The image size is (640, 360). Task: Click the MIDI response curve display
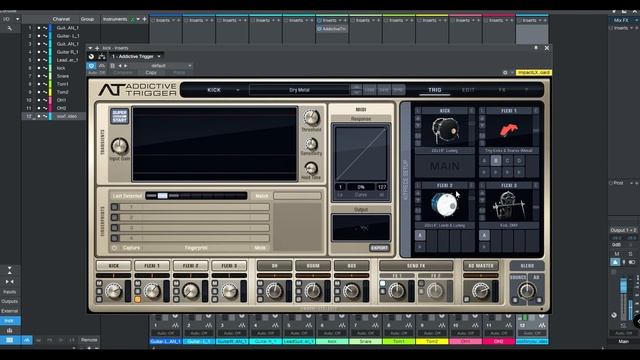tap(361, 153)
